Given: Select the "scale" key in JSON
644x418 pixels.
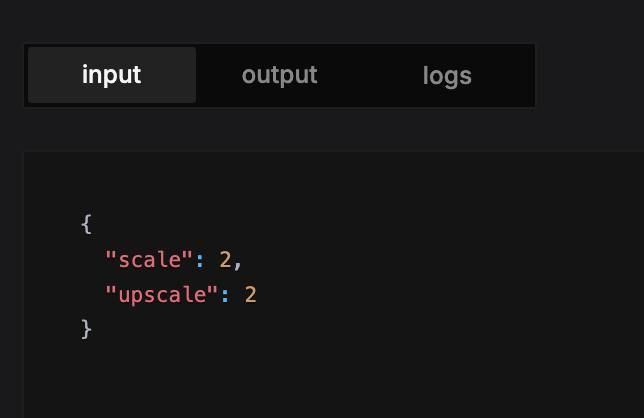Looking at the screenshot, I should [x=149, y=260].
